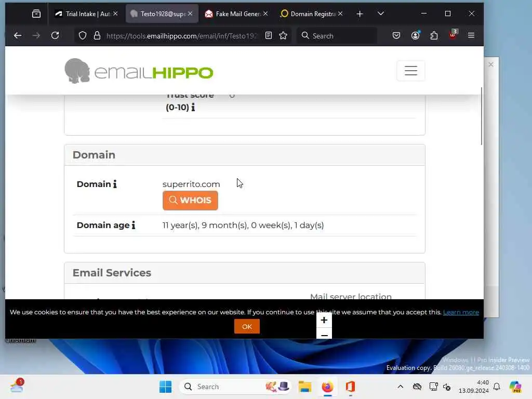Open the weather widget on taskbar
Image resolution: width=532 pixels, height=399 pixels.
(17, 386)
